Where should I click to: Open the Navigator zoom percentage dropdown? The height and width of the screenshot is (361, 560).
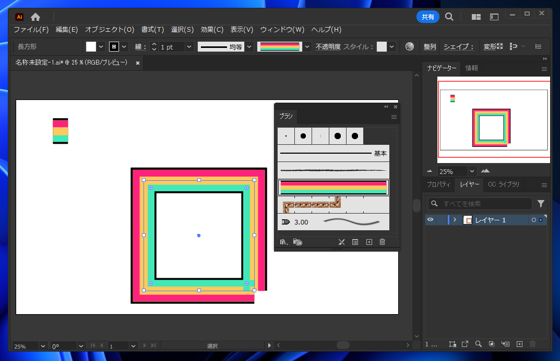[472, 171]
